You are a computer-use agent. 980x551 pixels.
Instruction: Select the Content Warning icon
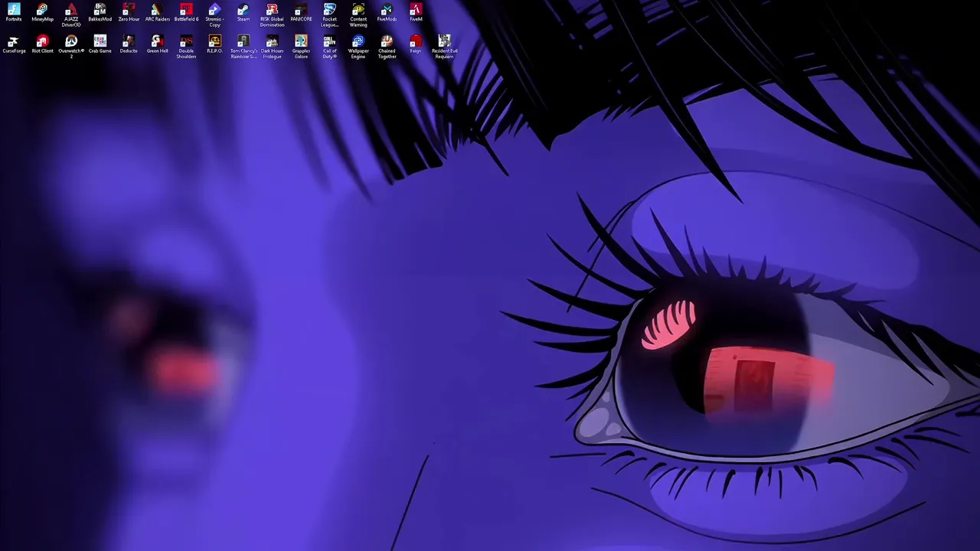(x=358, y=15)
